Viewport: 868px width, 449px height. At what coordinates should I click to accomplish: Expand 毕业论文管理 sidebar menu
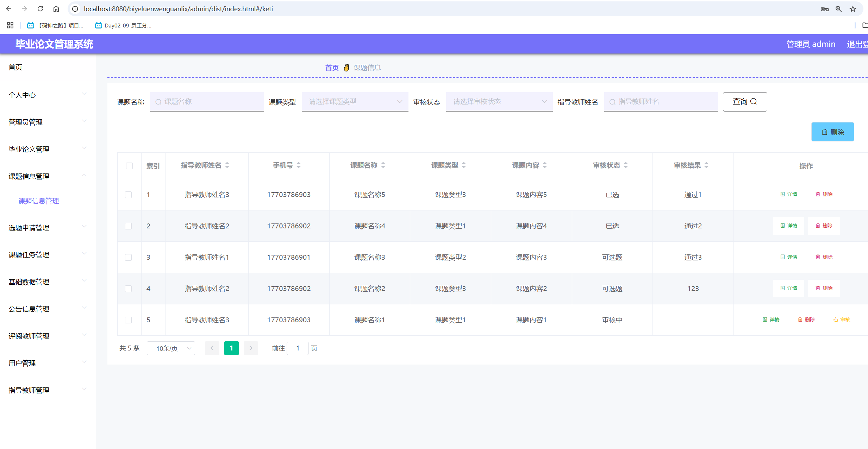[x=48, y=149]
